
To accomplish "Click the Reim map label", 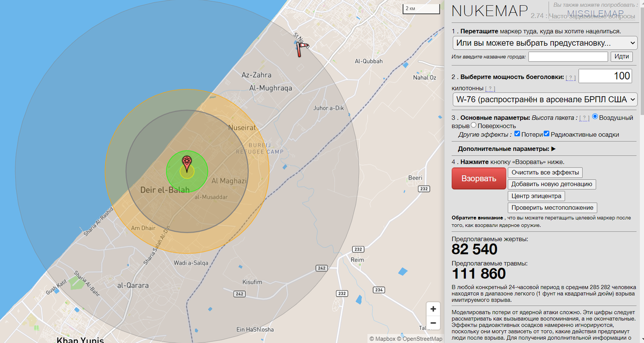I will [x=357, y=260].
